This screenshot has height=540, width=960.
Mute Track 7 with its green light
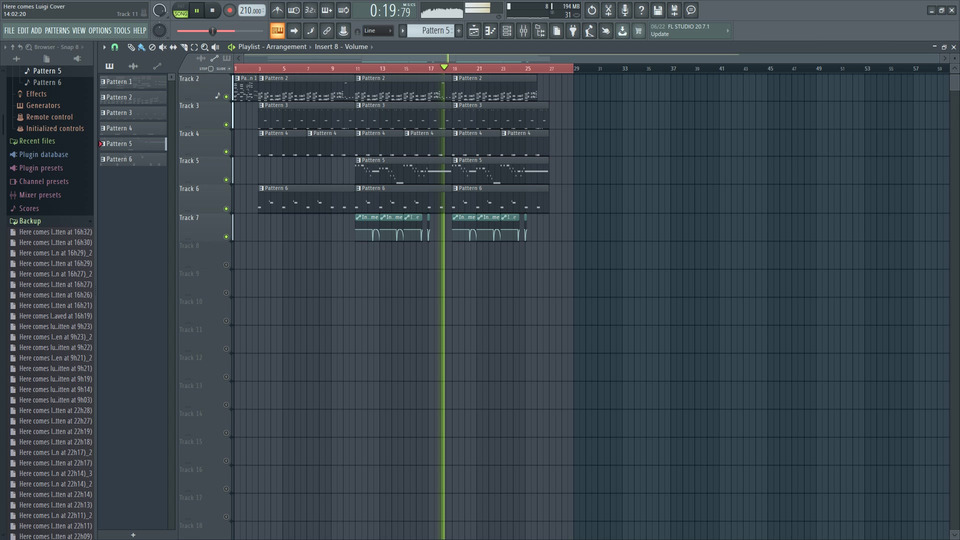226,237
